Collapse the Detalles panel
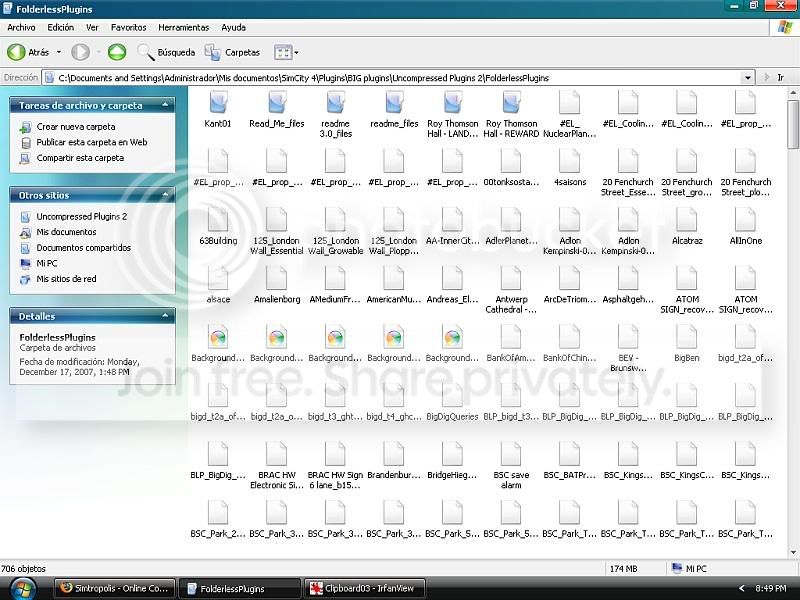The height and width of the screenshot is (600, 800). (165, 316)
